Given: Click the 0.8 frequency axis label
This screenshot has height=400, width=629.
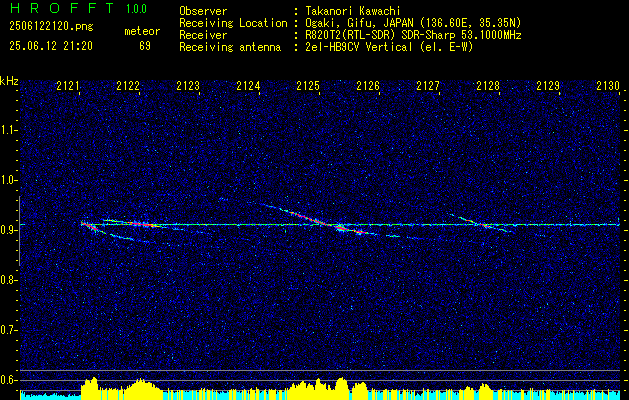Looking at the screenshot, I should tap(8, 280).
